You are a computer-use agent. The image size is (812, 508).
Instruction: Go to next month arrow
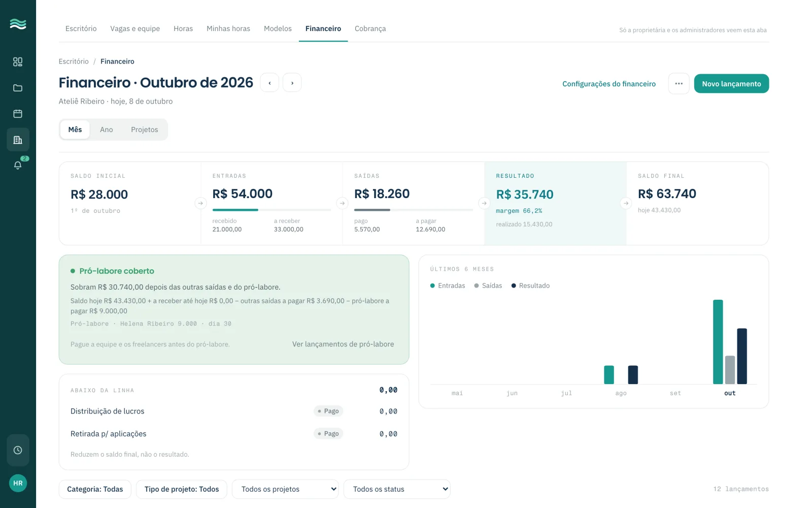(x=292, y=83)
